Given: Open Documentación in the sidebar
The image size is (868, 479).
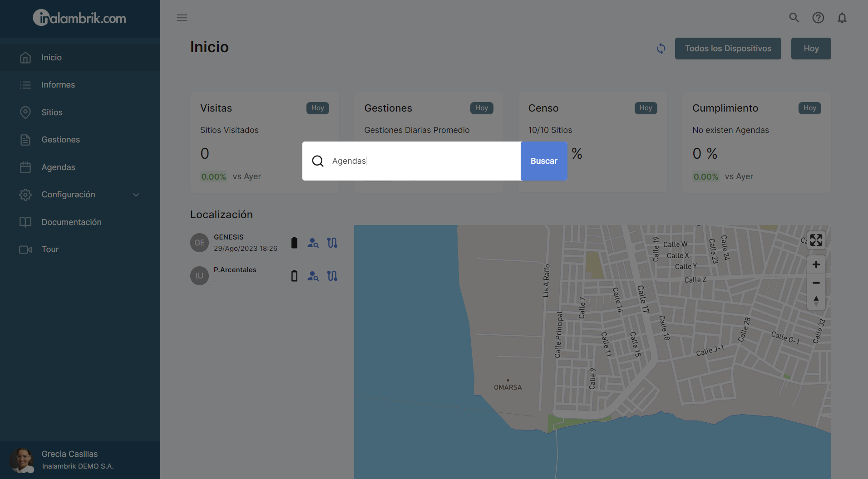Looking at the screenshot, I should point(80,222).
